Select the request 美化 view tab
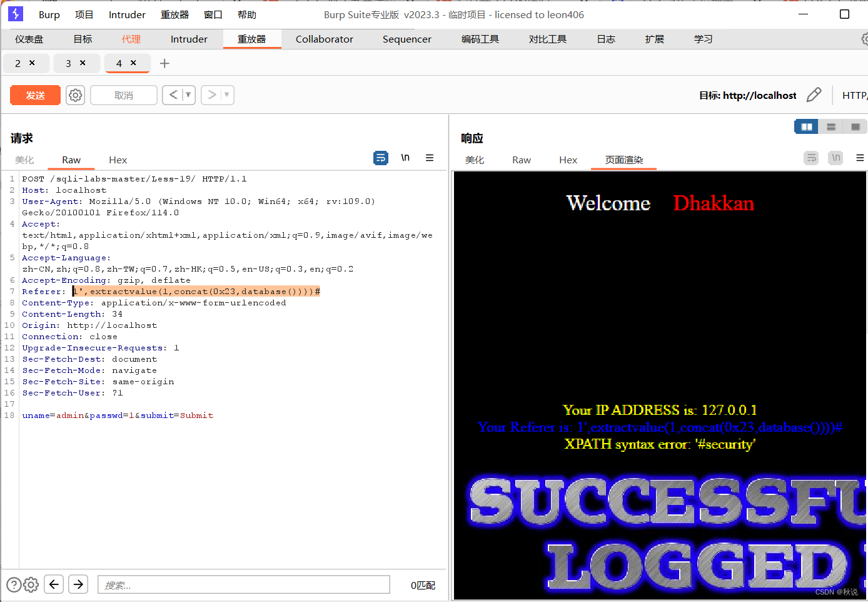This screenshot has height=602, width=868. coord(24,160)
